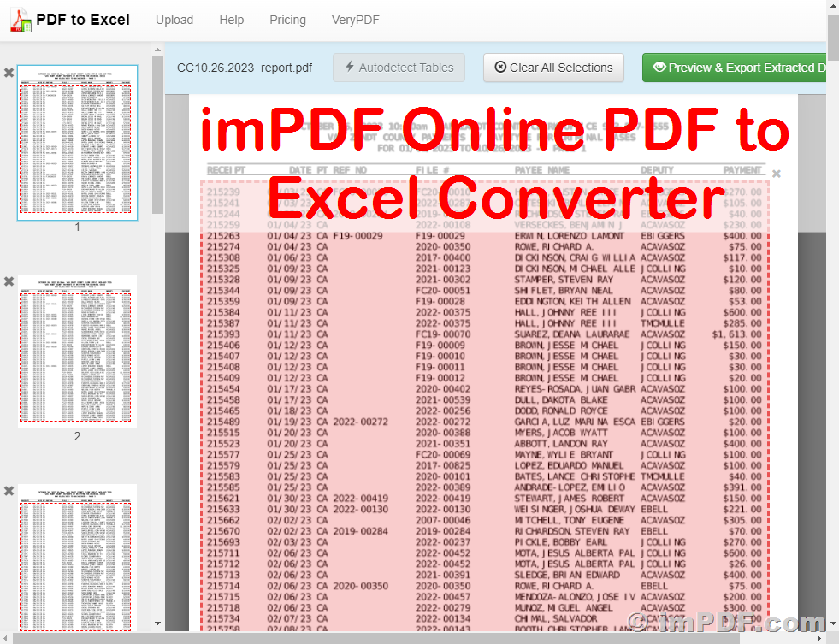
Task: Click payee MENDOZA-ALONZO, JOSE IV
Action: [x=575, y=597]
